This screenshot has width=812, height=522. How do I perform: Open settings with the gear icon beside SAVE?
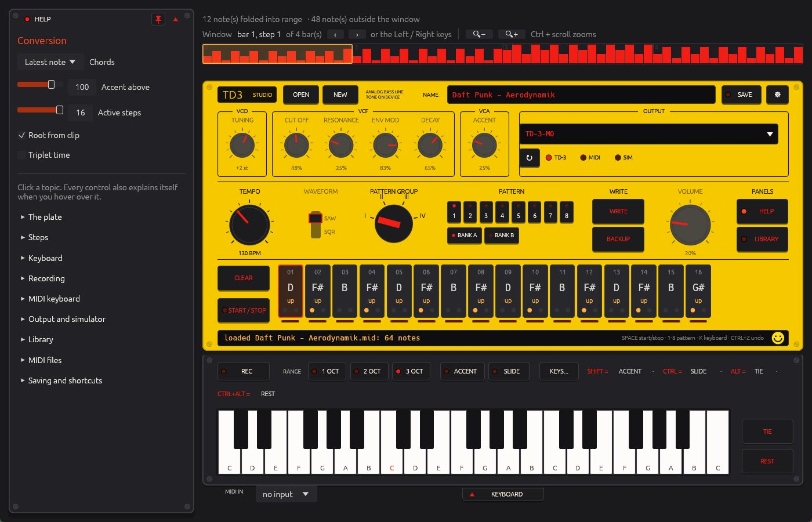click(x=777, y=95)
